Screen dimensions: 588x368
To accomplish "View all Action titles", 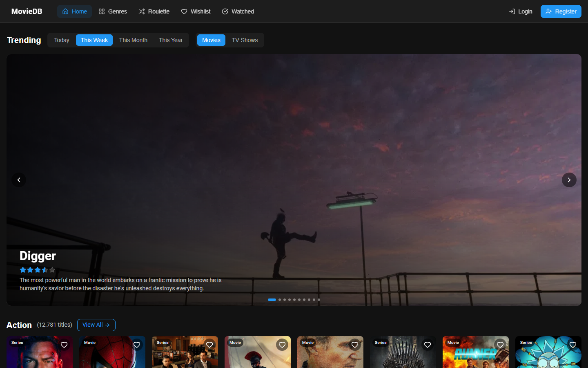I will (x=96, y=325).
